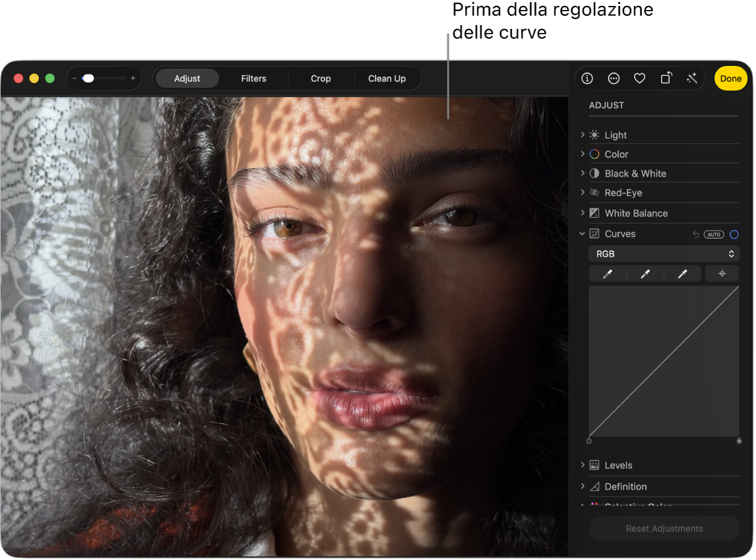The image size is (756, 560).
Task: Rotate the photo using the rotate icon
Action: (x=666, y=78)
